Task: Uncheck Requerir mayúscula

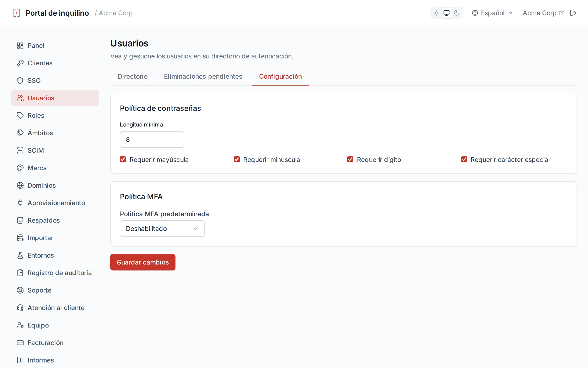Action: click(123, 159)
